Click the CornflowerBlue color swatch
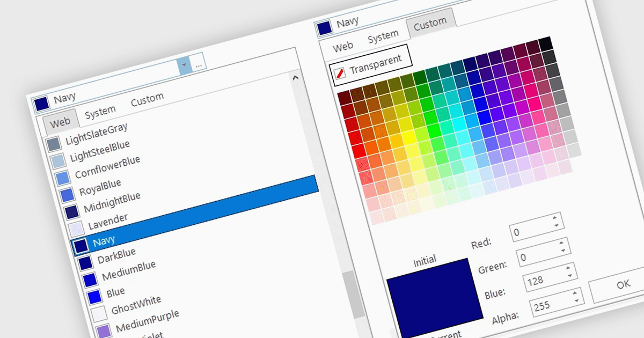Viewport: 644px width, 338px height. pos(62,178)
